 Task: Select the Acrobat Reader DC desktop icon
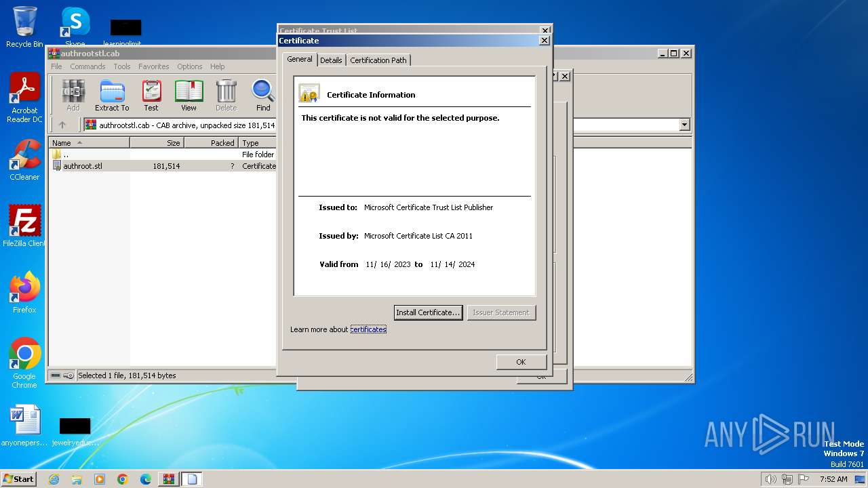[24, 98]
